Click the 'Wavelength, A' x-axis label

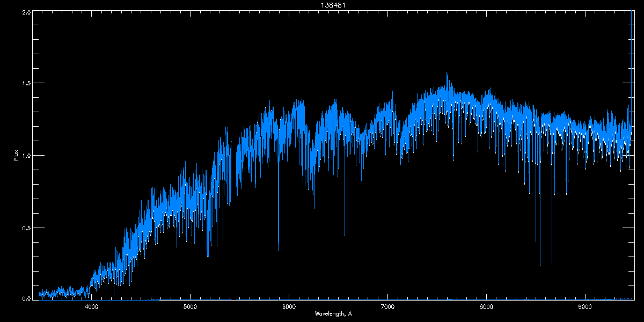(x=333, y=313)
